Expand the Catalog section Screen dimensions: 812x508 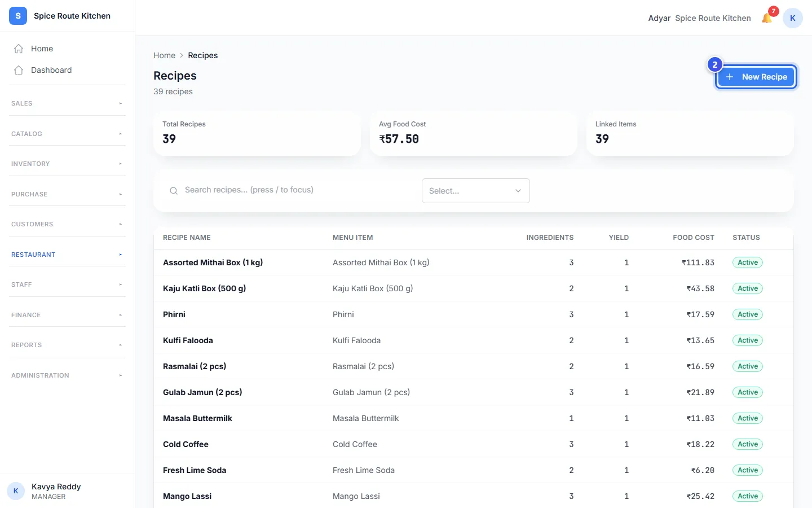point(67,134)
